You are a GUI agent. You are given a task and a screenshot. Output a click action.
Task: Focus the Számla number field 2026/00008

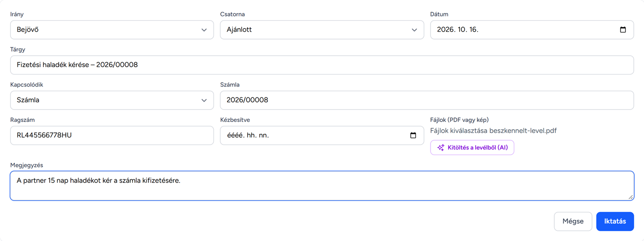pos(427,100)
